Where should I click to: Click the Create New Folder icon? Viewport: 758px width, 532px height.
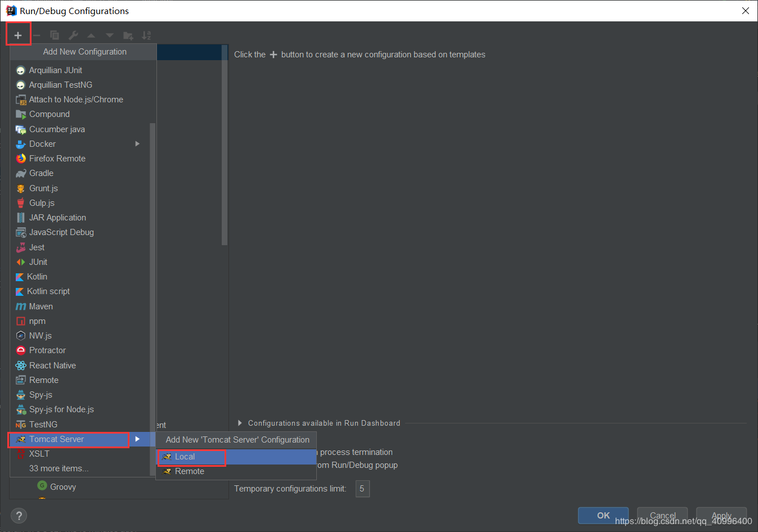(x=128, y=35)
